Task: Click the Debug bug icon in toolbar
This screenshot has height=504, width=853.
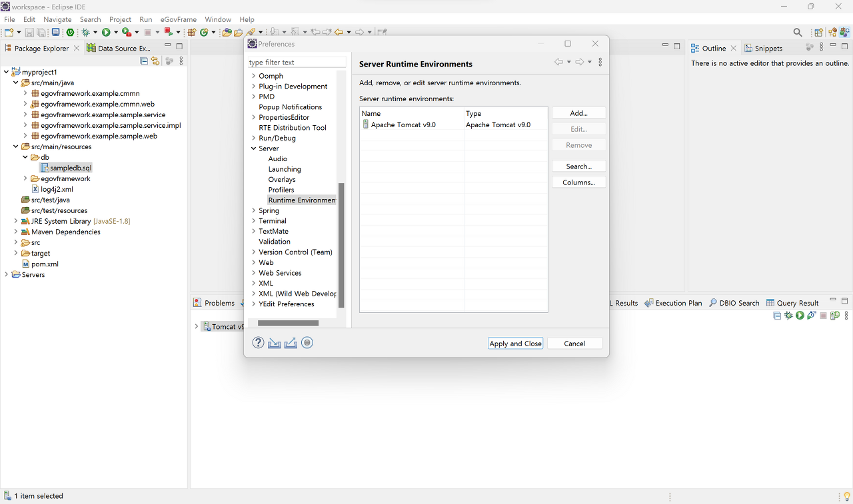Action: click(x=85, y=32)
